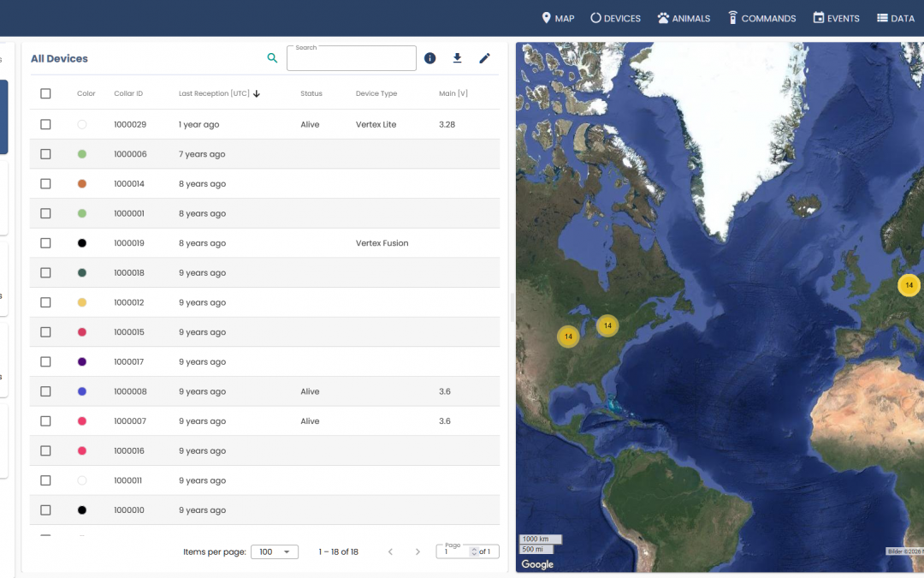Click the page number stepper arrows
Viewport: 924px width, 578px height.
(474, 552)
